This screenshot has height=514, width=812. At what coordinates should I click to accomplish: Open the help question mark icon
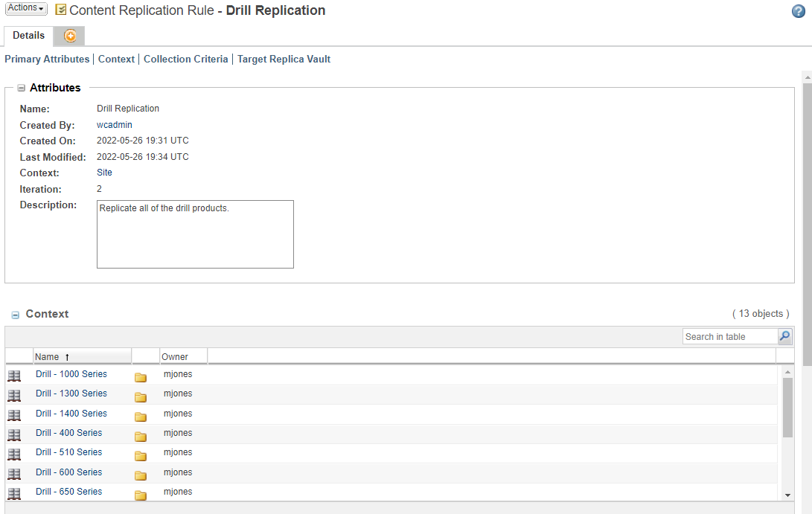pyautogui.click(x=799, y=11)
